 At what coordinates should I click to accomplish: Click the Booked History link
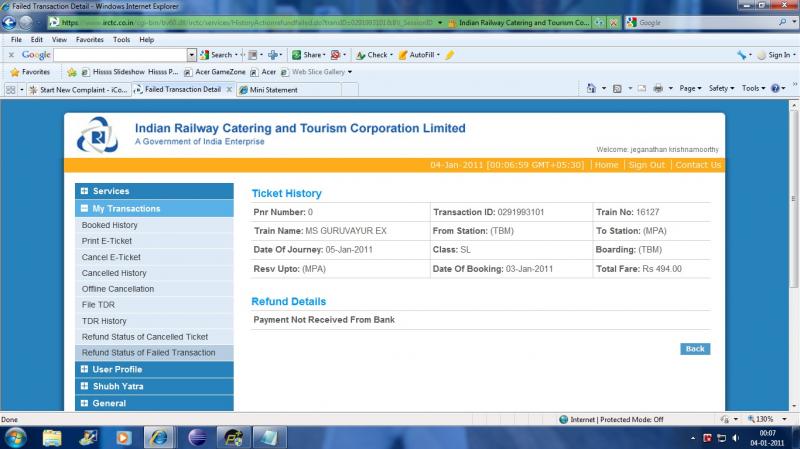[110, 225]
